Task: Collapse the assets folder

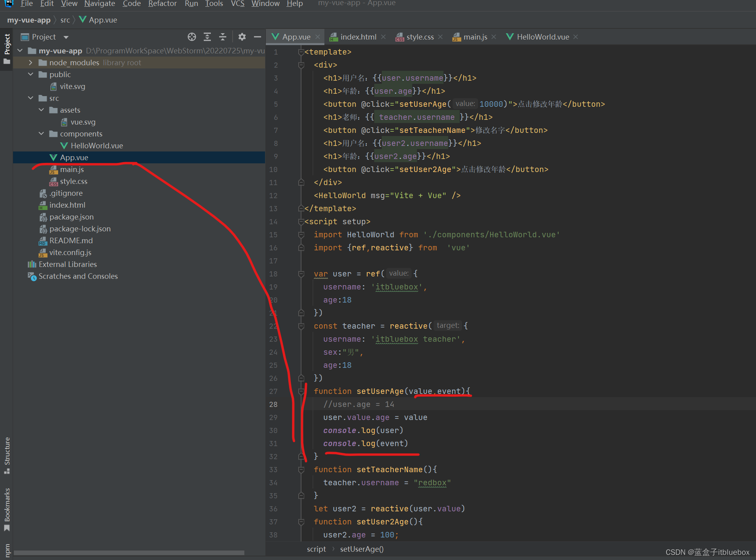Action: tap(42, 110)
